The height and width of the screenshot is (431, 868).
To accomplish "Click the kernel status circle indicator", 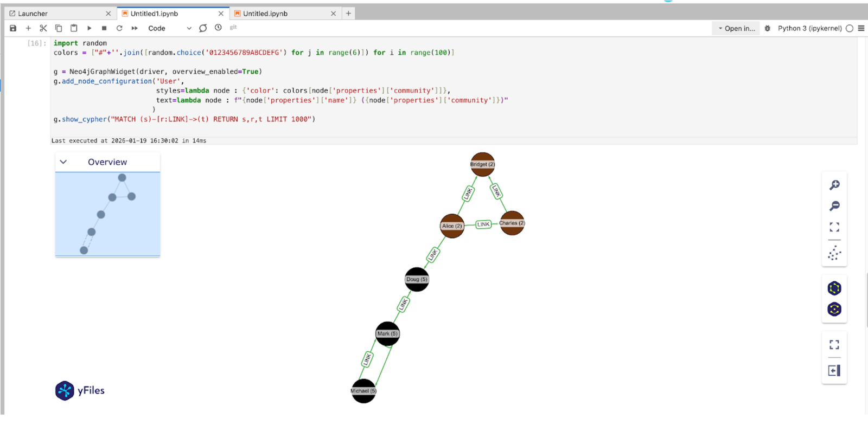I will pyautogui.click(x=850, y=28).
